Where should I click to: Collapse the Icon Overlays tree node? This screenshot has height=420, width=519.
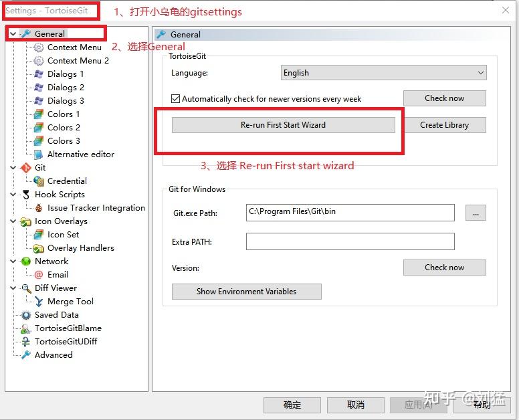point(13,221)
